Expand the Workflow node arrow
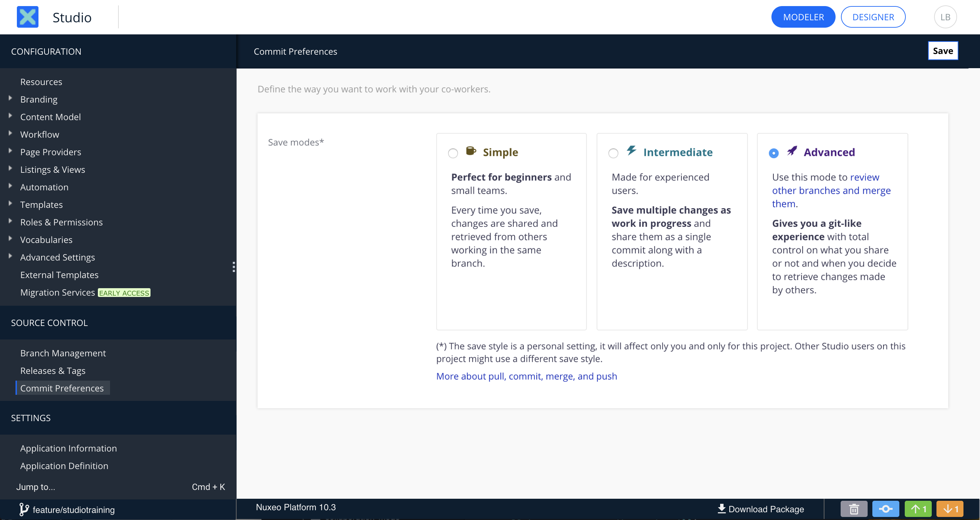Viewport: 980px width, 520px height. coord(10,133)
